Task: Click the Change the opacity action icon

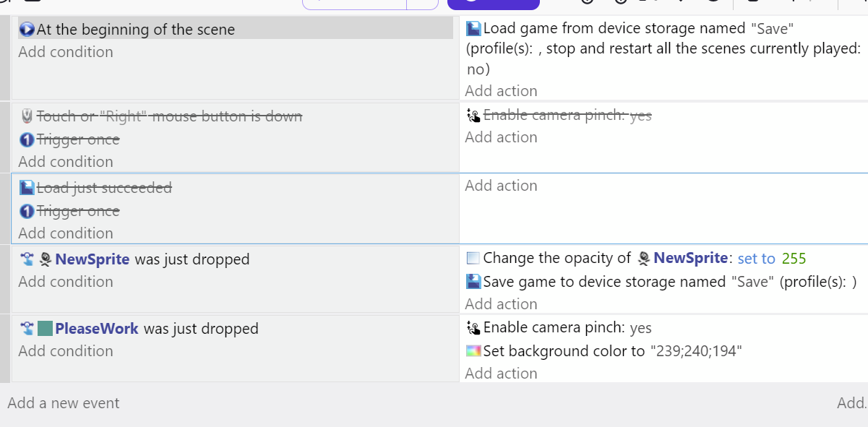Action: [473, 259]
